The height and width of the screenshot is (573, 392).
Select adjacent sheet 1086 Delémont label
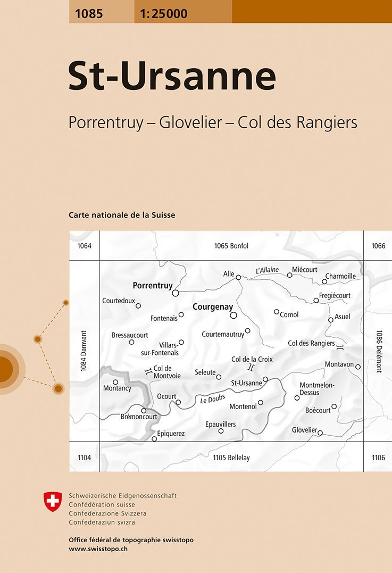378,351
